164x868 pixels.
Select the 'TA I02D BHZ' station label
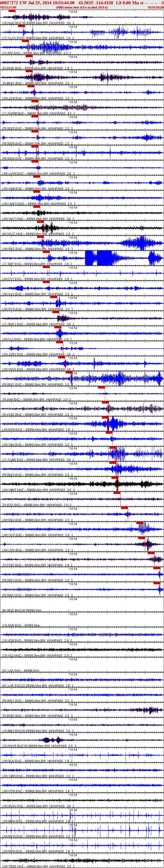[x=12, y=505]
